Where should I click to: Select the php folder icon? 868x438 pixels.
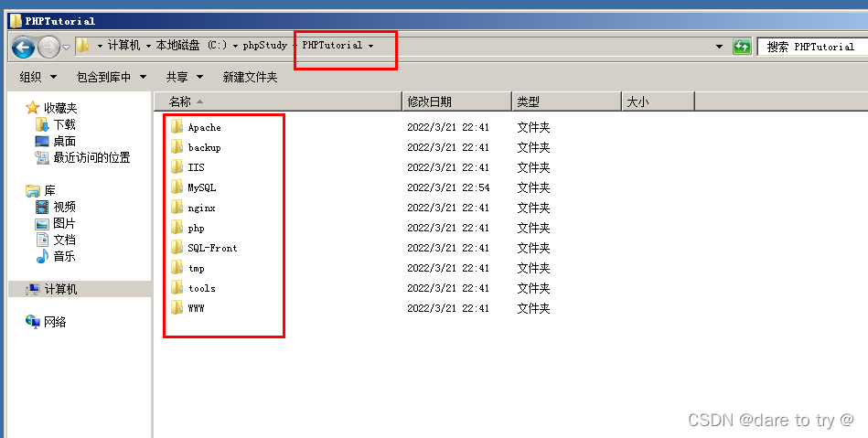pyautogui.click(x=177, y=227)
